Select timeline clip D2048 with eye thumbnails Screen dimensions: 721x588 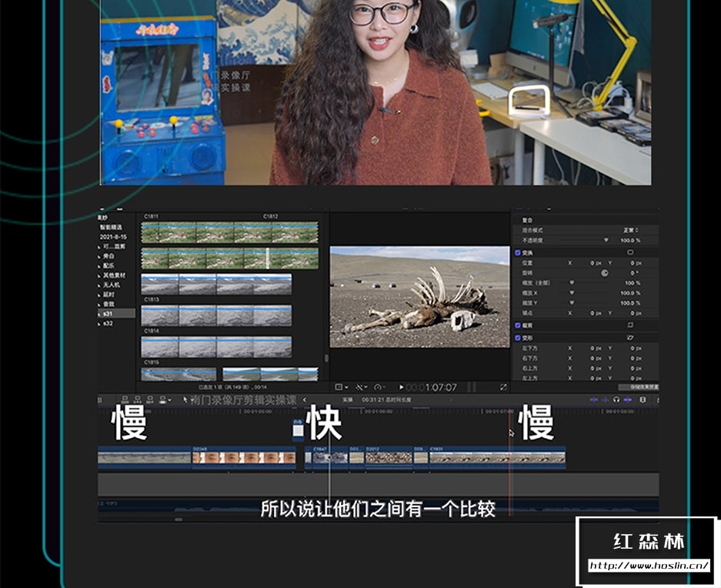(244, 456)
